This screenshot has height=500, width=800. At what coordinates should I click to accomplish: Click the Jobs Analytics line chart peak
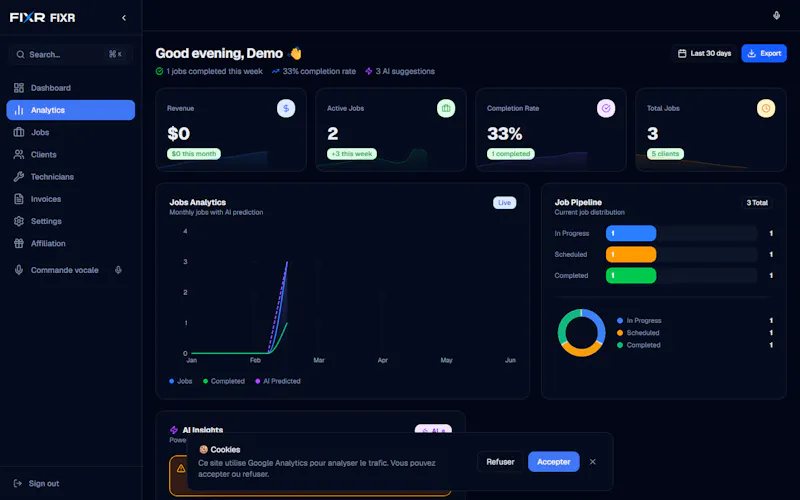(287, 262)
